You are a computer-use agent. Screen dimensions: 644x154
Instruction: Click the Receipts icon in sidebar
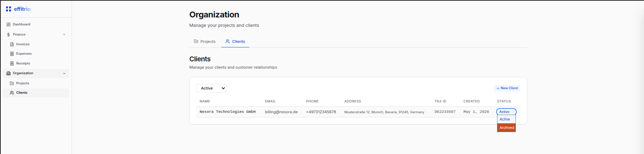tap(12, 63)
